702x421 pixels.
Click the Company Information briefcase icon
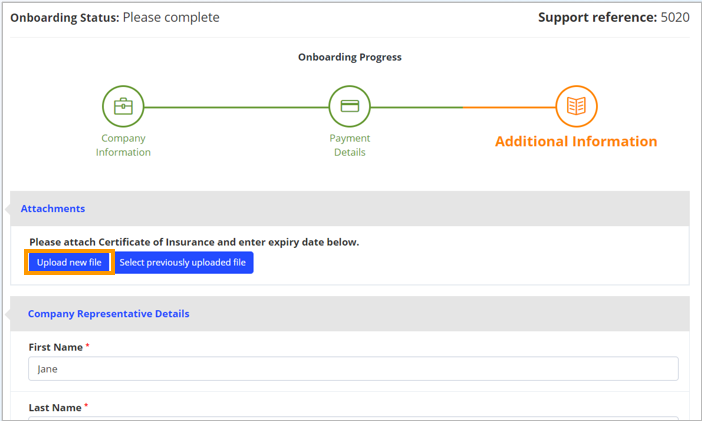(123, 107)
